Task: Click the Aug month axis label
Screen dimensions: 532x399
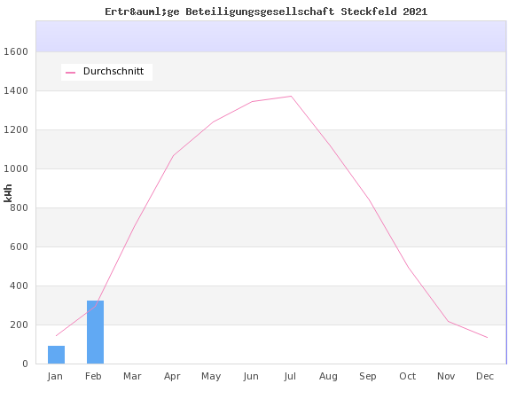Action: click(x=329, y=377)
